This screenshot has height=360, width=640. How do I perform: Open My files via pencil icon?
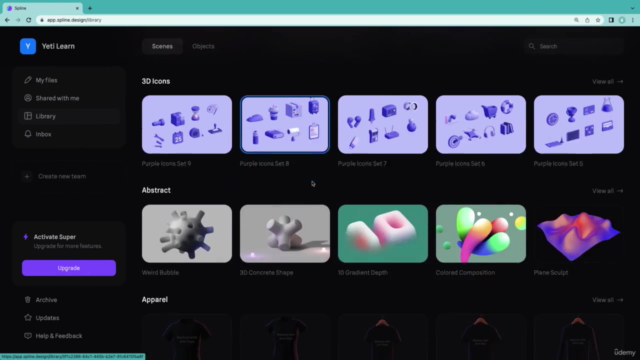28,80
